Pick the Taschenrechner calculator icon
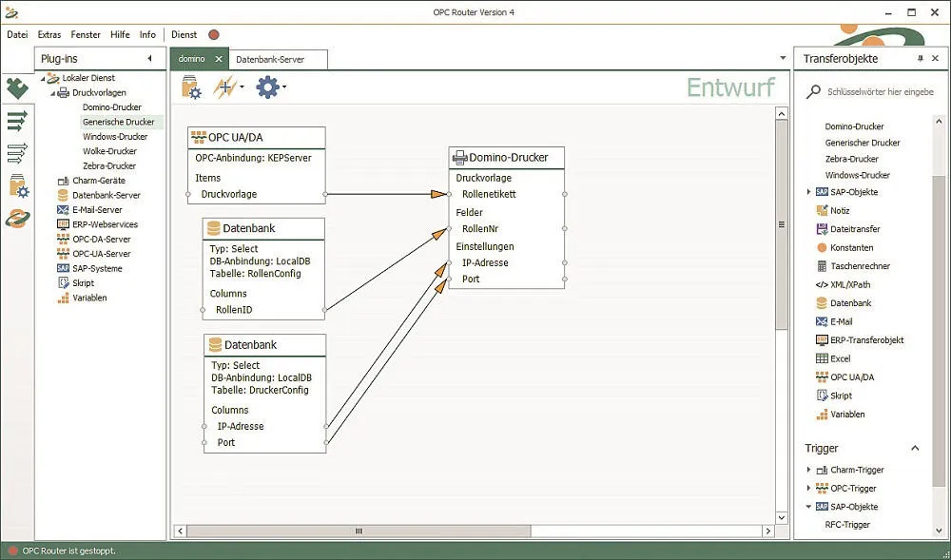Viewport: 951px width, 560px height. [822, 266]
